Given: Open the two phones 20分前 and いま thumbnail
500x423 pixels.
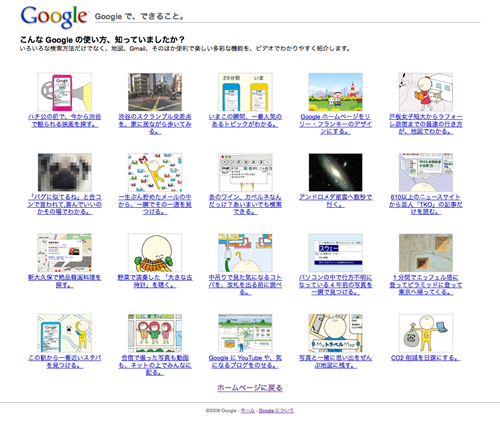Looking at the screenshot, I should click(x=245, y=92).
